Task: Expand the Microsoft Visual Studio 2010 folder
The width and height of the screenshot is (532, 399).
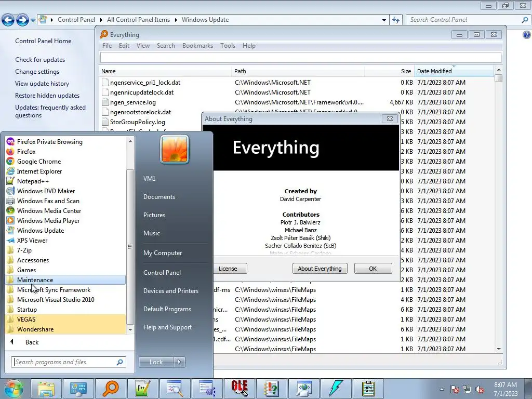Action: 56,299
